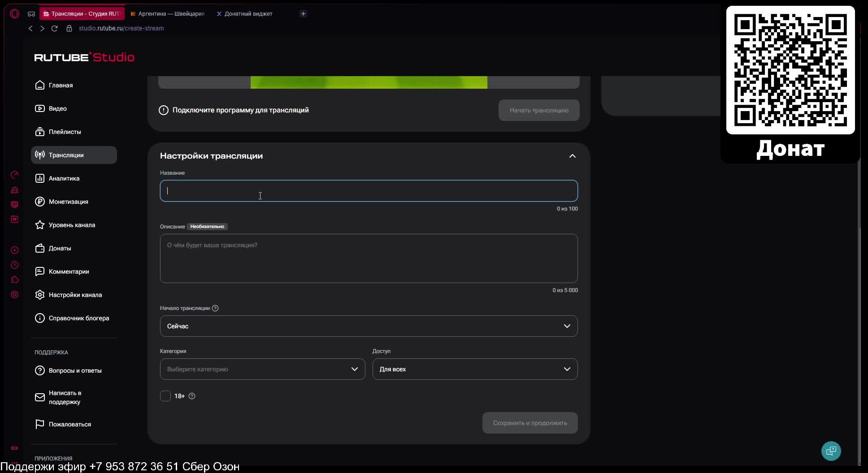Click the info icon next to 18+
This screenshot has height=473, width=868.
[x=192, y=396]
